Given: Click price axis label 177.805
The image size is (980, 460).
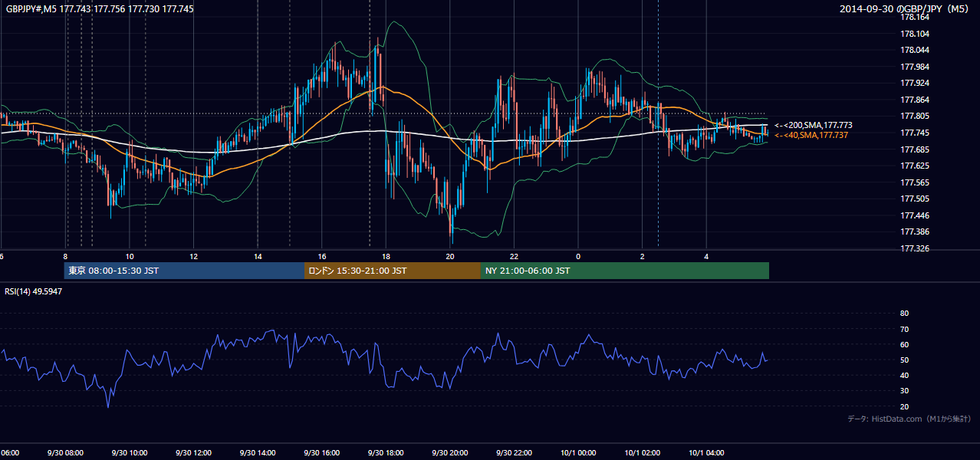Looking at the screenshot, I should [x=915, y=117].
